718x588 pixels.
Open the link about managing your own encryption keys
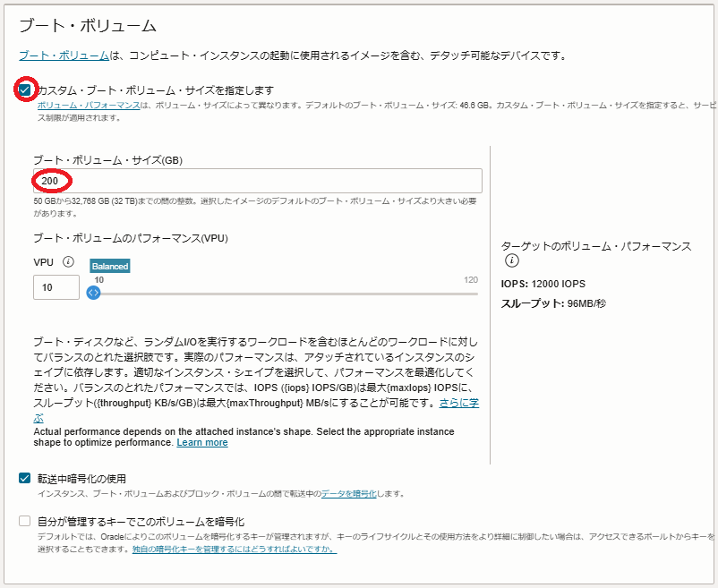click(x=235, y=549)
